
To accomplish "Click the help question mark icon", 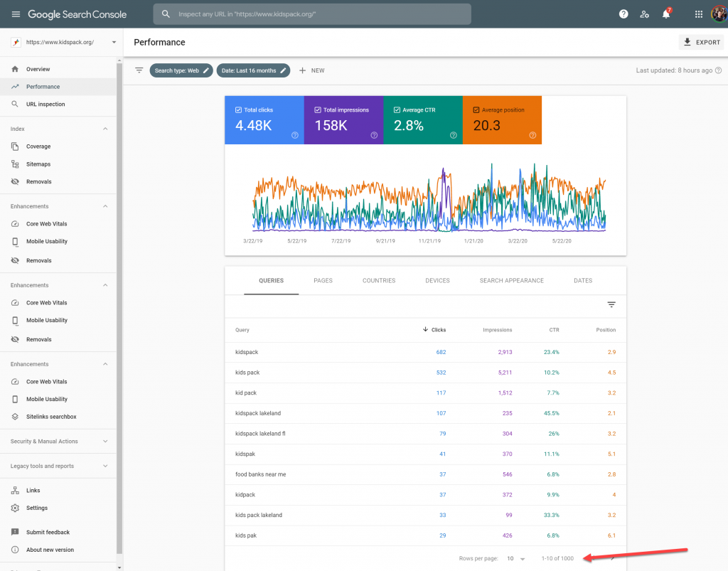I will tap(623, 14).
